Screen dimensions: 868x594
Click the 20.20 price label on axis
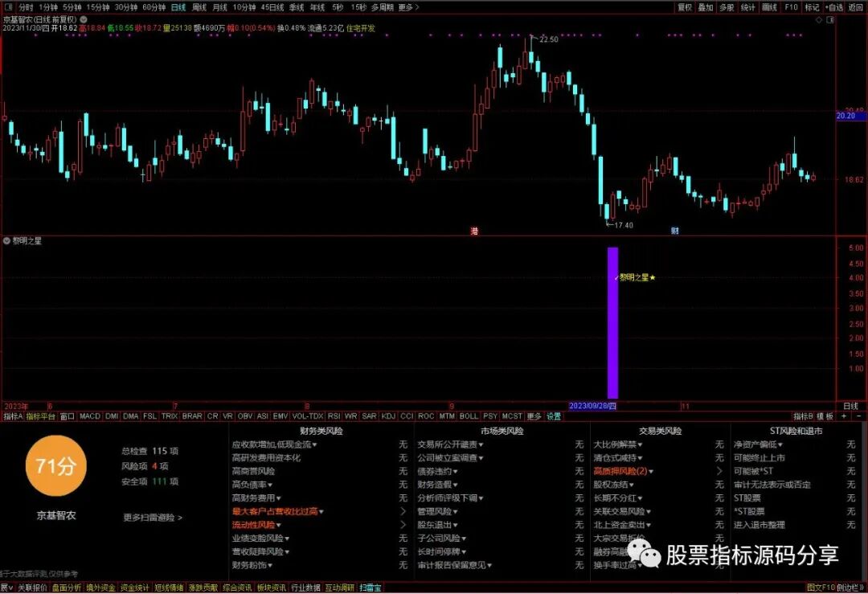pos(851,116)
